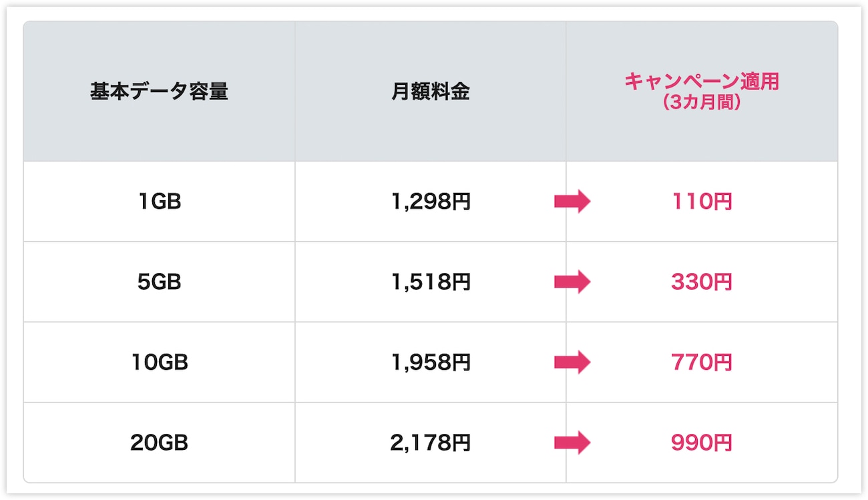Select the 5GB data capacity cell
Image resolution: width=868 pixels, height=500 pixels.
pyautogui.click(x=159, y=282)
